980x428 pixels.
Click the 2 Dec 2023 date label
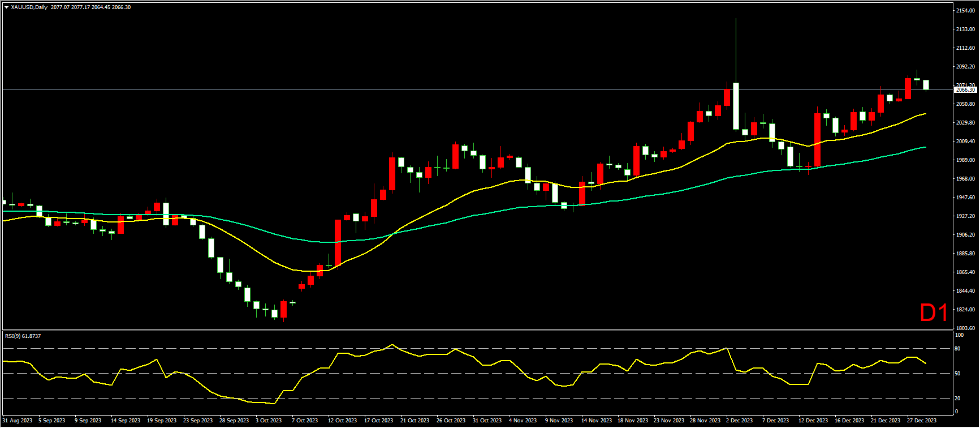(x=740, y=421)
